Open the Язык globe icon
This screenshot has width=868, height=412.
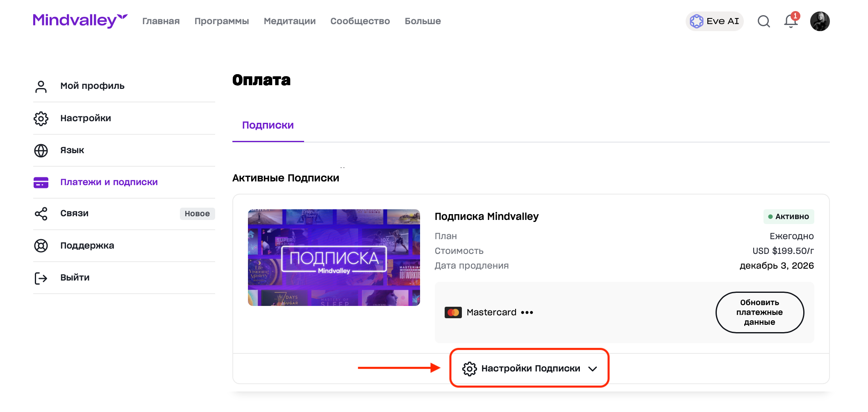[41, 150]
